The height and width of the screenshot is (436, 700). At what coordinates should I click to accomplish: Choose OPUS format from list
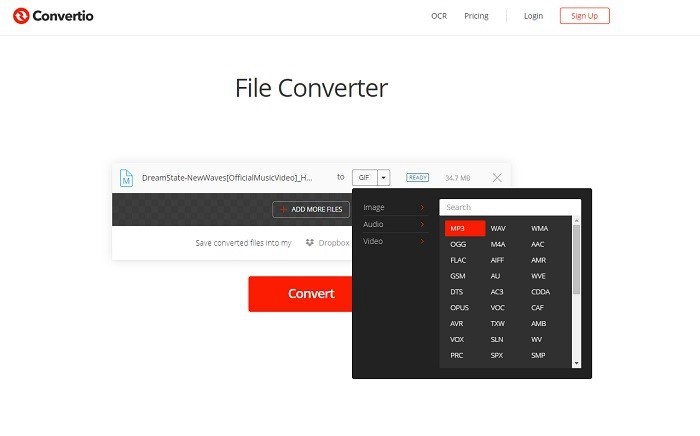(459, 307)
